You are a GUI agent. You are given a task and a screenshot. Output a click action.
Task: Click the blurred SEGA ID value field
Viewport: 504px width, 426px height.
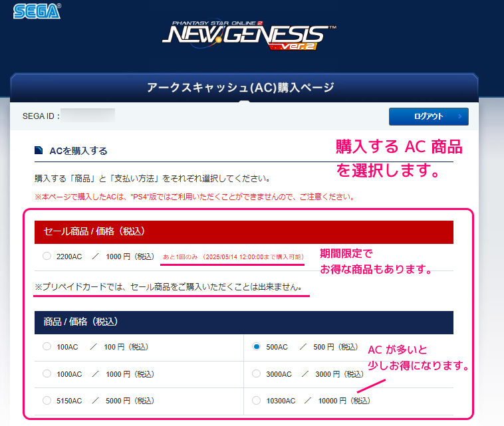[88, 116]
